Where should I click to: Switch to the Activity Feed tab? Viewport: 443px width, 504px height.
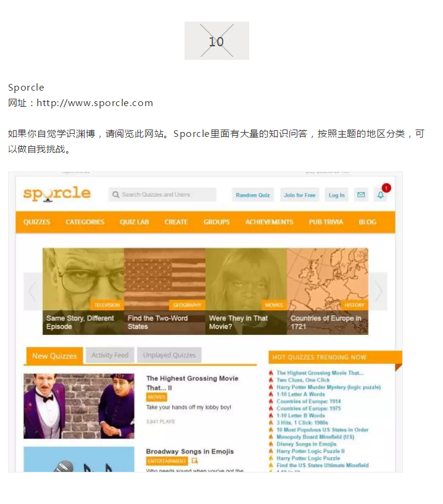[x=110, y=355]
